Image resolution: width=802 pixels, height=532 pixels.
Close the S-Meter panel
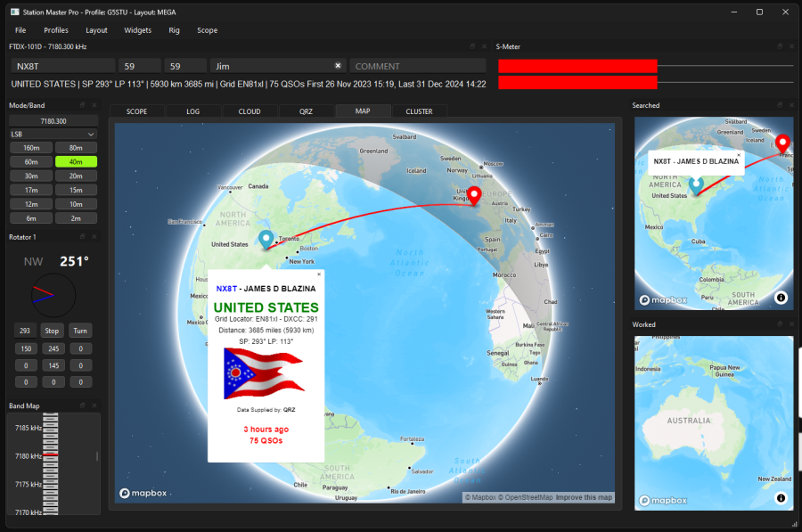coord(792,46)
